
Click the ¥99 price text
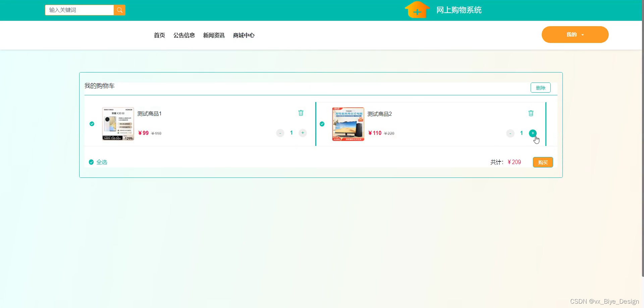pos(143,133)
